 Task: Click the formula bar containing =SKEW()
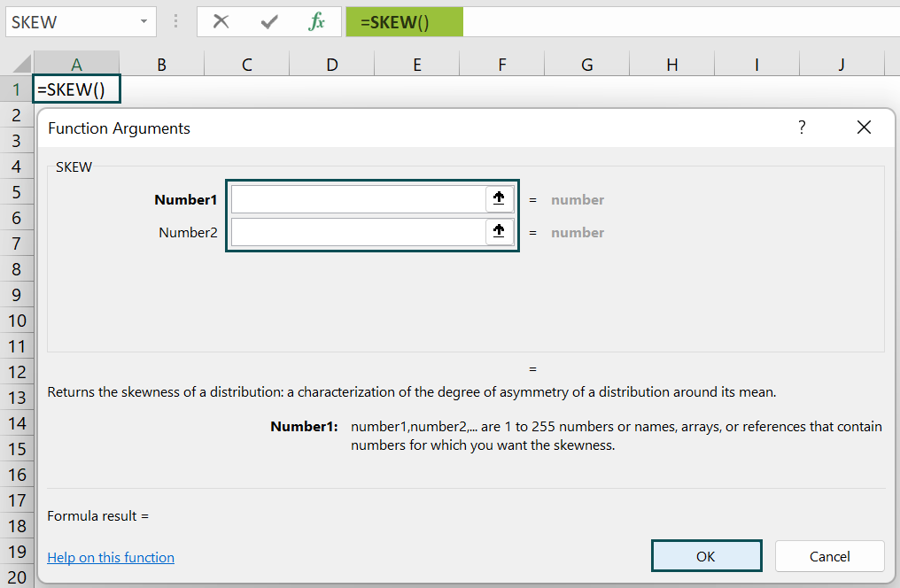[623, 22]
